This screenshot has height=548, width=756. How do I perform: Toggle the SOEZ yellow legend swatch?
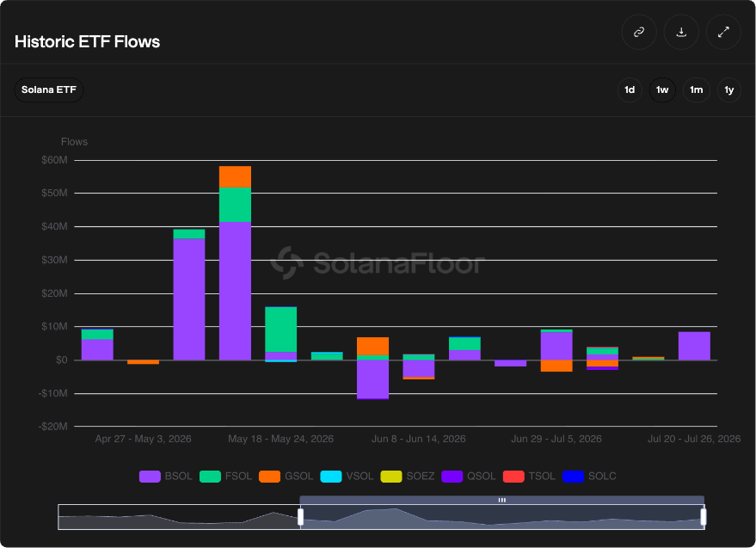(x=391, y=476)
